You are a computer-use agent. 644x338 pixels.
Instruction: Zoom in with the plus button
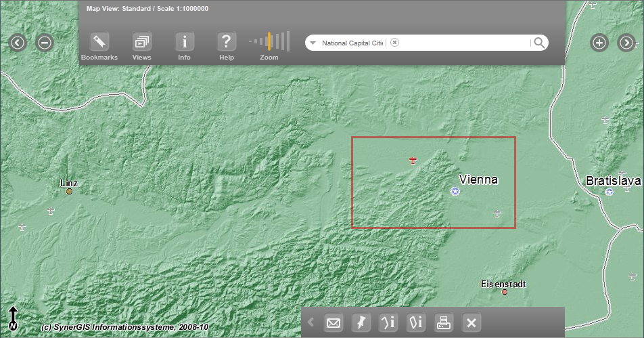599,43
